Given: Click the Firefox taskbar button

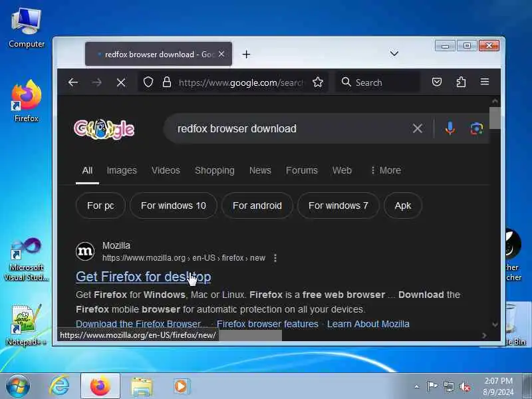Looking at the screenshot, I should [100, 386].
